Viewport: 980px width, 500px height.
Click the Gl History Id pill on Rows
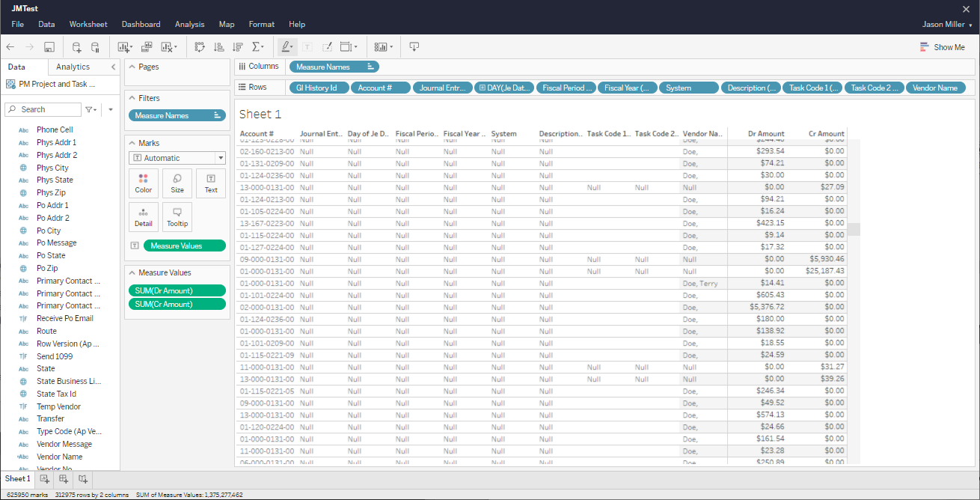click(318, 88)
